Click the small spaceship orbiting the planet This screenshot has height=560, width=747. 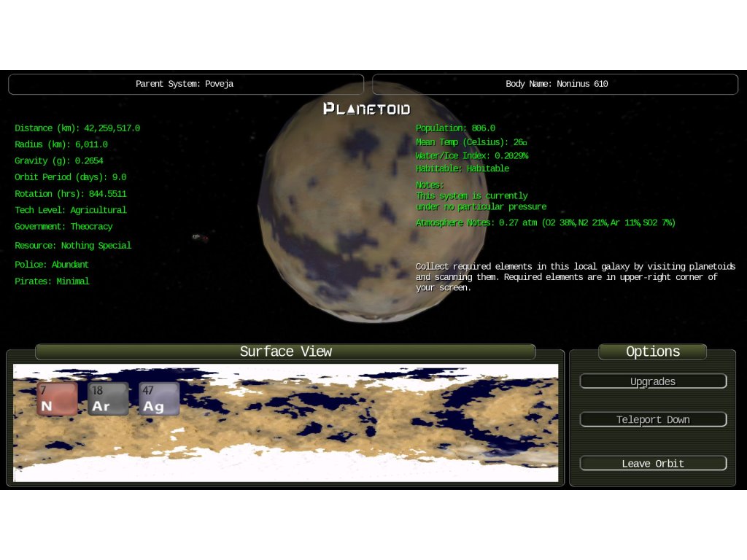pos(200,237)
